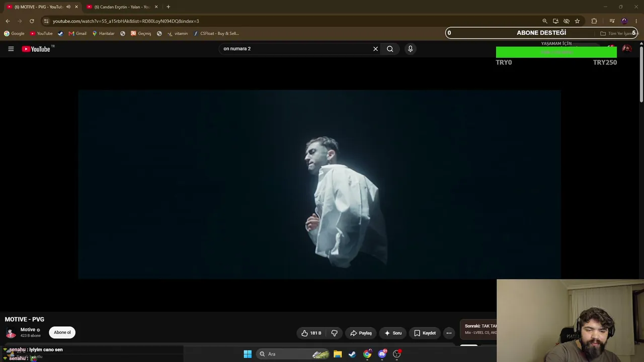Close the MOTIVE - PVG tab
Viewport: 644px width, 362px height.
tap(76, 7)
